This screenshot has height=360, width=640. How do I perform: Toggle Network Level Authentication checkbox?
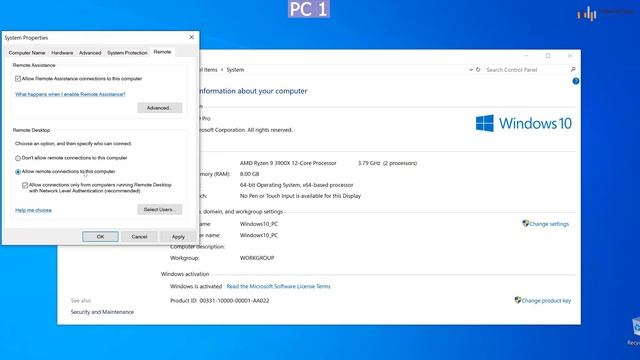tap(25, 185)
